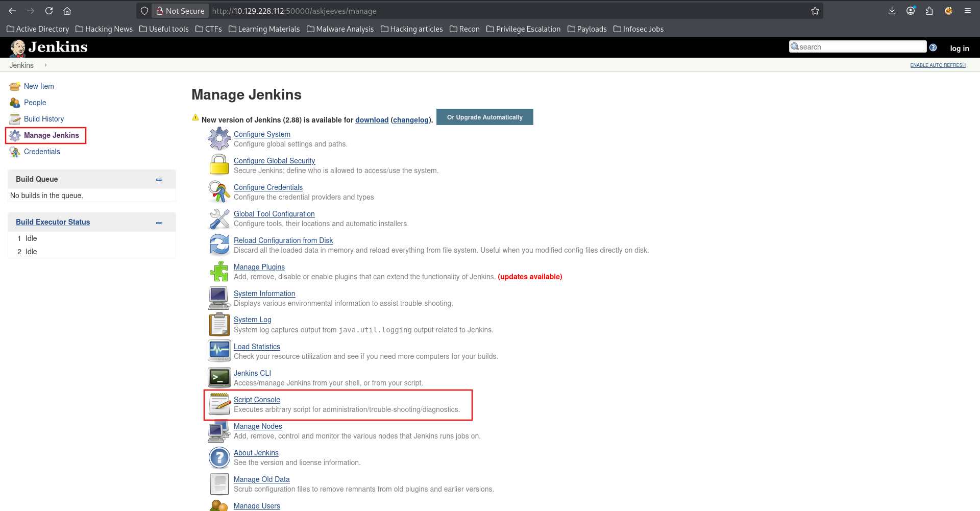This screenshot has width=980, height=511.
Task: Click the Script Console notepad icon
Action: (219, 404)
